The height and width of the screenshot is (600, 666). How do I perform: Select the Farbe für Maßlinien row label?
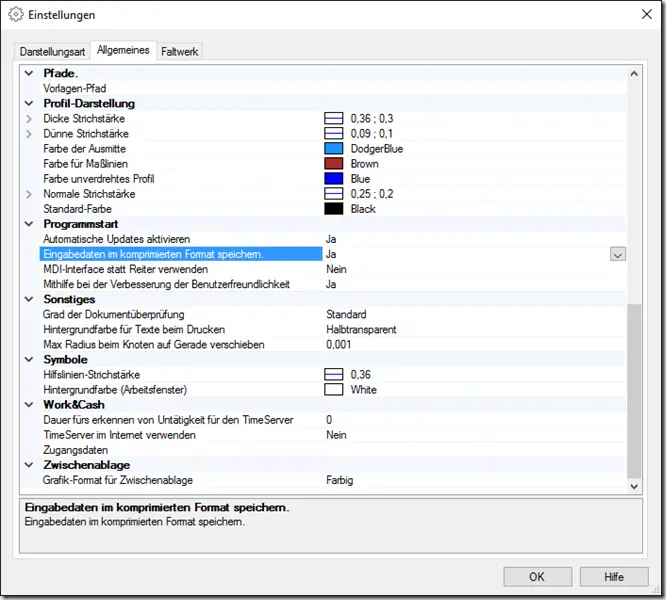pyautogui.click(x=85, y=164)
